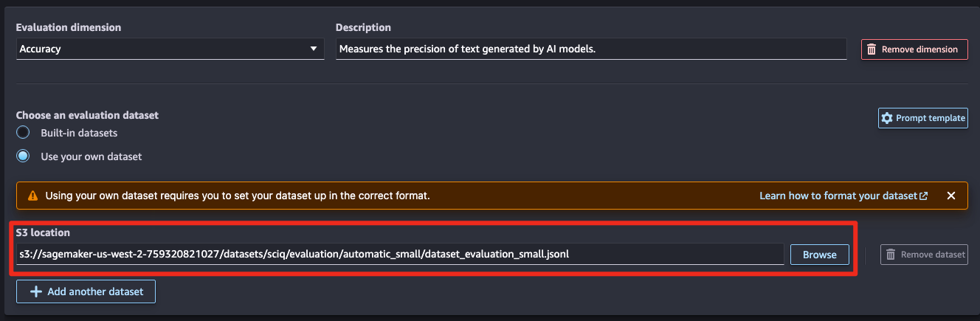The width and height of the screenshot is (980, 321).
Task: Click the Built-in datasets option label
Action: (79, 134)
